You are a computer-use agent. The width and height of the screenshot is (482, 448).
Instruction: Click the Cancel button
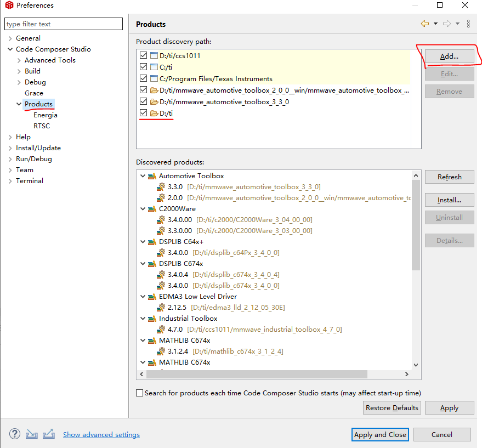[x=442, y=434]
